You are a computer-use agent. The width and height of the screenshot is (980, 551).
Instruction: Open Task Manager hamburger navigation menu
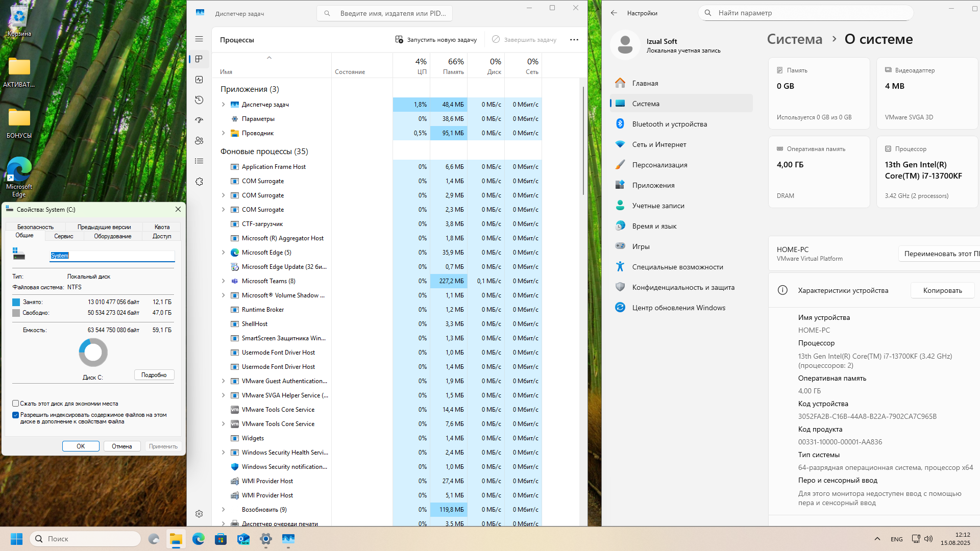(199, 39)
